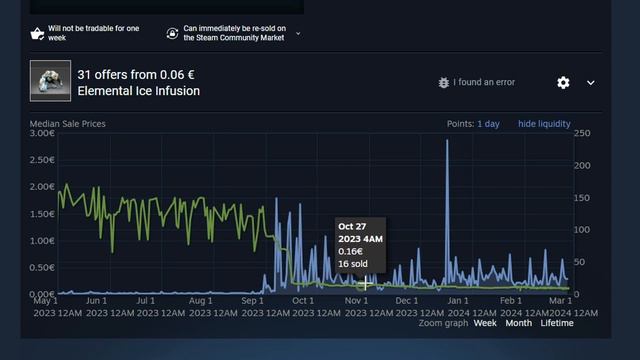Viewport: 640px width, 360px height.
Task: Zoom graph to Week
Action: pos(485,323)
